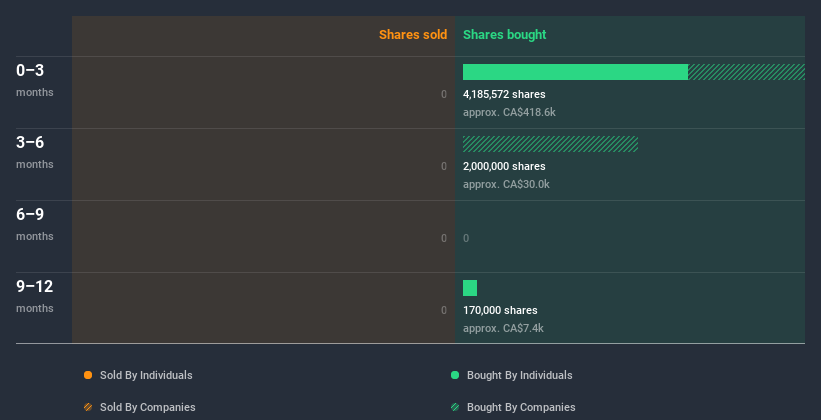Click the shares bought 0 in the 6–9 months row
This screenshot has height=420, width=821.
coord(466,238)
